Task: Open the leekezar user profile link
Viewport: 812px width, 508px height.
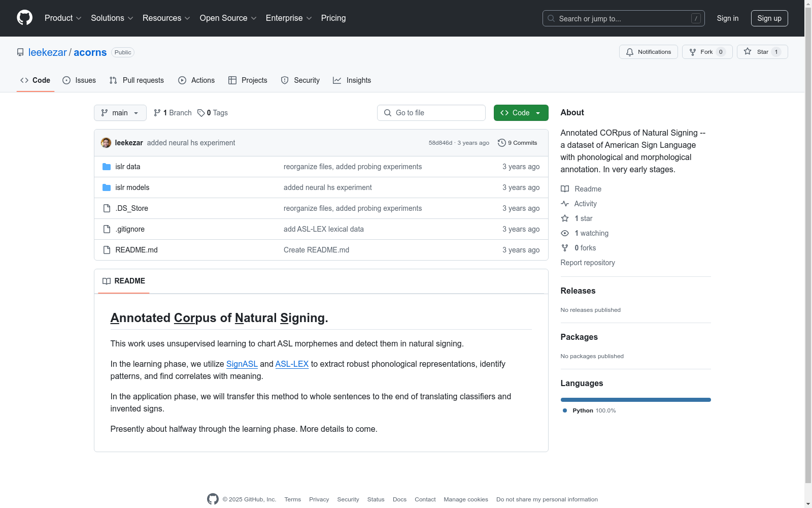Action: 48,52
